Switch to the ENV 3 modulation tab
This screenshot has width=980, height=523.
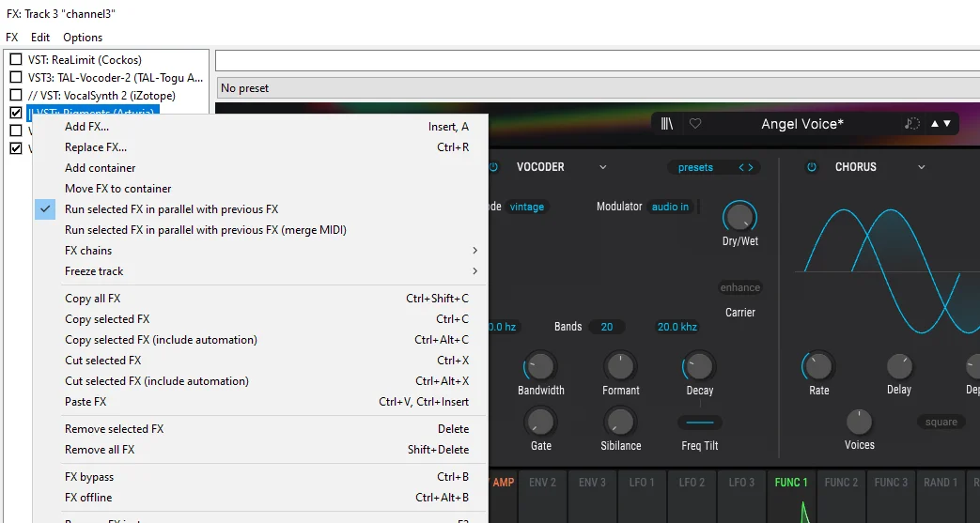tap(592, 483)
